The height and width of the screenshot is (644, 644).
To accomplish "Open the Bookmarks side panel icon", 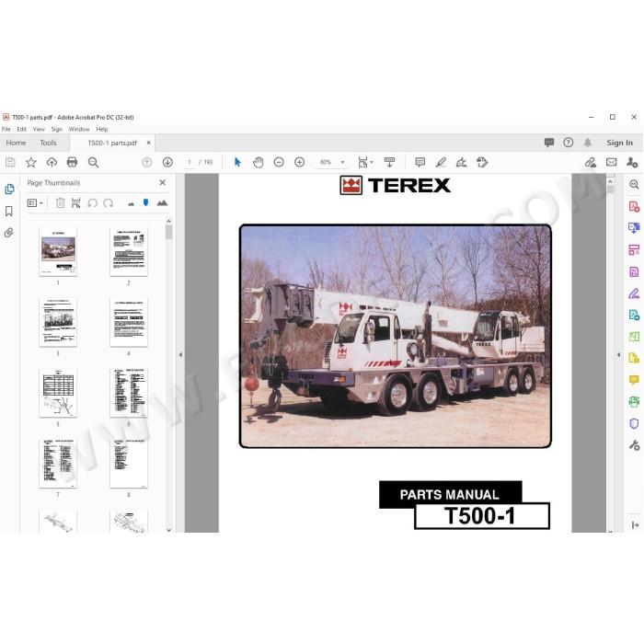I will point(9,211).
